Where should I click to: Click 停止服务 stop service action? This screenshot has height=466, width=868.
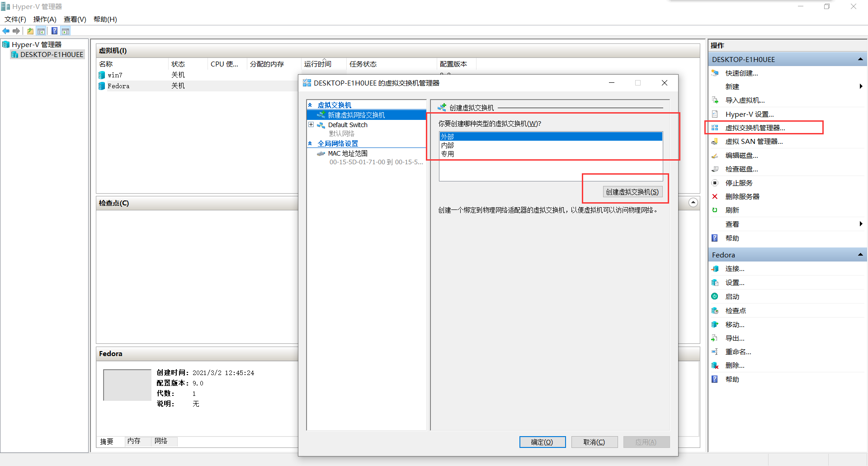[739, 183]
